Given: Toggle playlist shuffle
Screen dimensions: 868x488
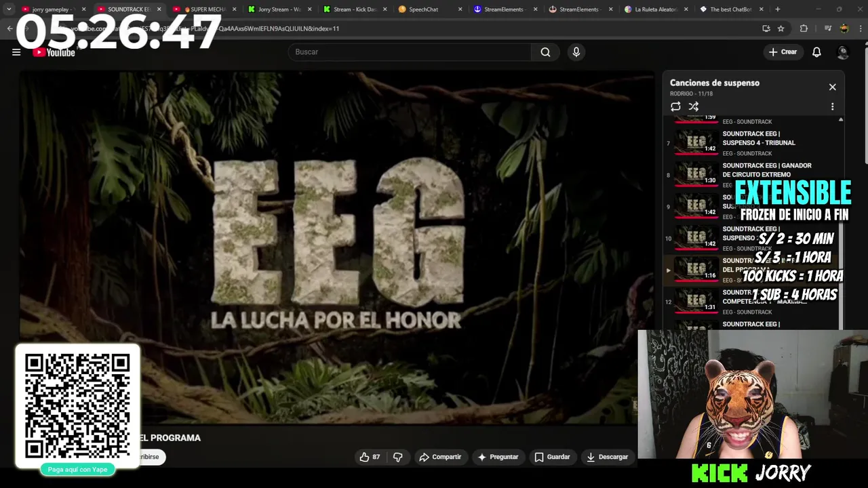Looking at the screenshot, I should coord(694,106).
